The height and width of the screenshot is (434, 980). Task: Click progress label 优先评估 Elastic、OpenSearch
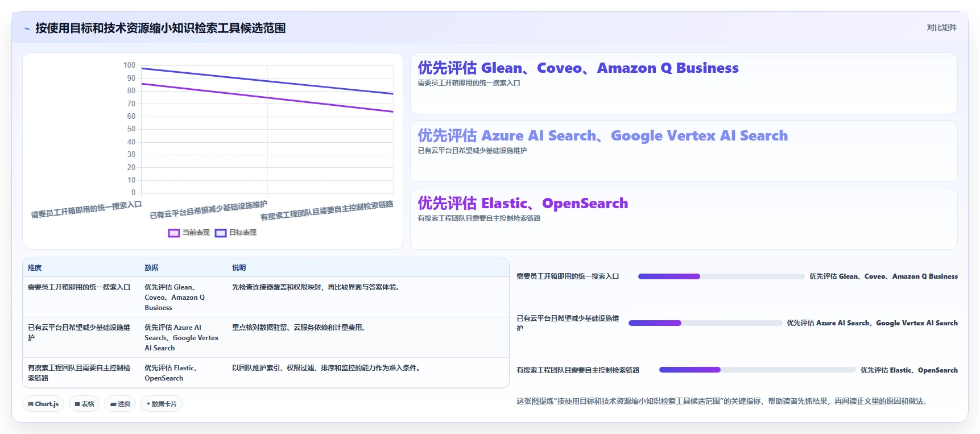(x=909, y=370)
